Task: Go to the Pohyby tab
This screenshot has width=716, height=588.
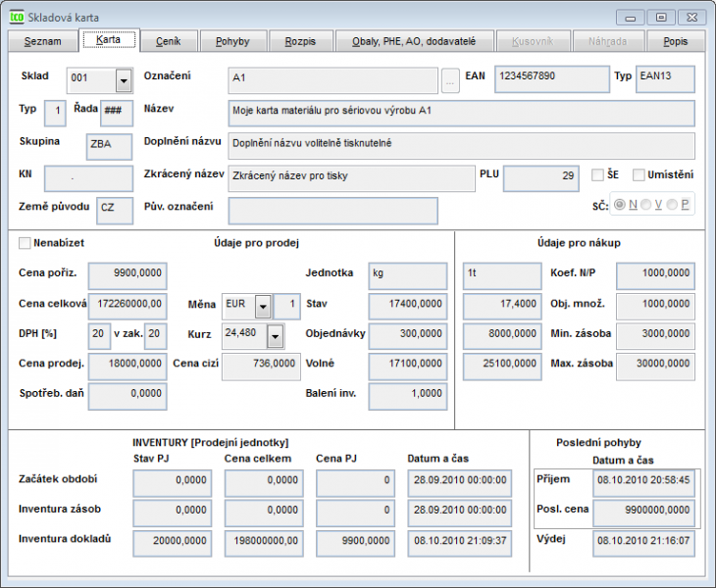Action: pos(231,41)
